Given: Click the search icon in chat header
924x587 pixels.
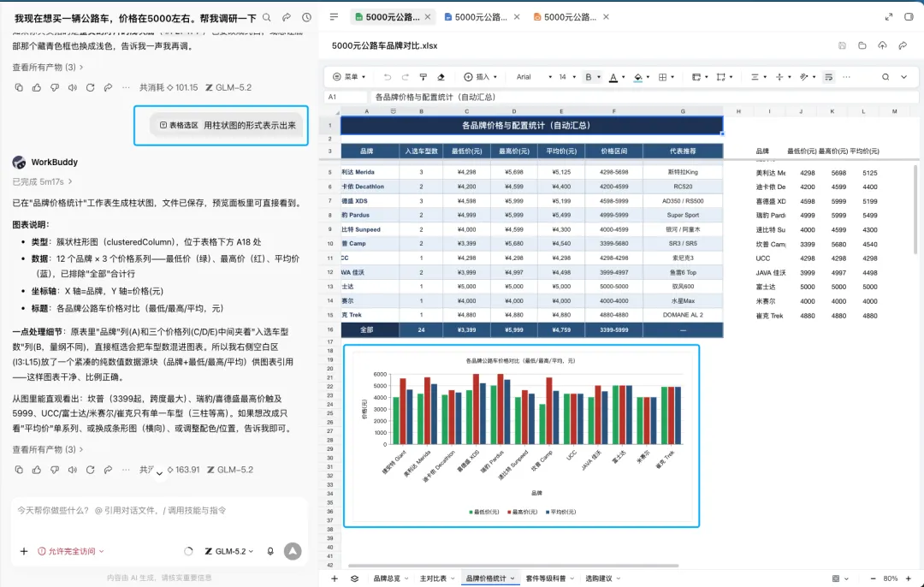Looking at the screenshot, I should pos(267,18).
